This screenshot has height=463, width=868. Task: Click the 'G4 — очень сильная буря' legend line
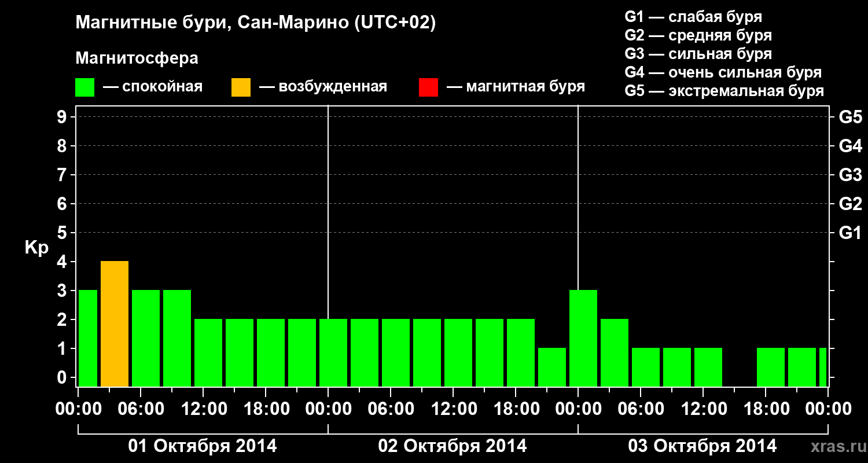click(723, 72)
